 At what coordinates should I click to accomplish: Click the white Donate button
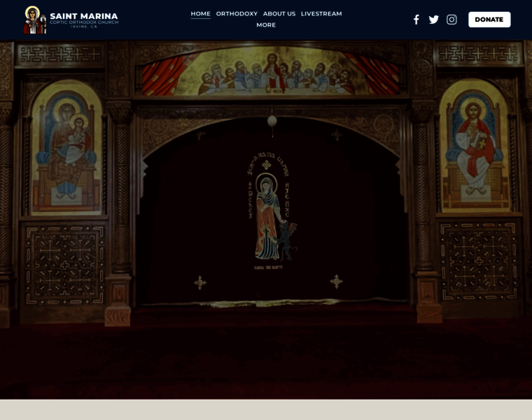click(489, 20)
